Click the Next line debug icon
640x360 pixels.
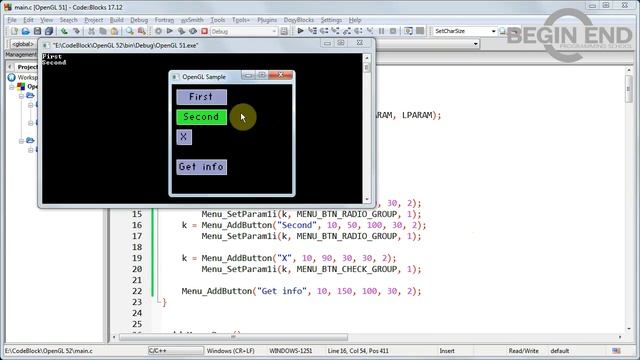[324, 31]
